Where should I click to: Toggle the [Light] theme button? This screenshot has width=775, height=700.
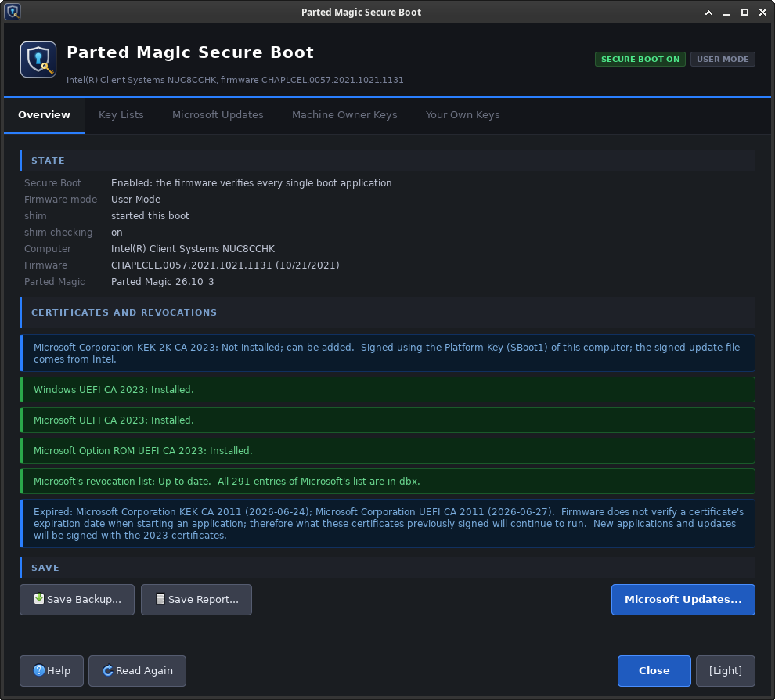point(726,671)
